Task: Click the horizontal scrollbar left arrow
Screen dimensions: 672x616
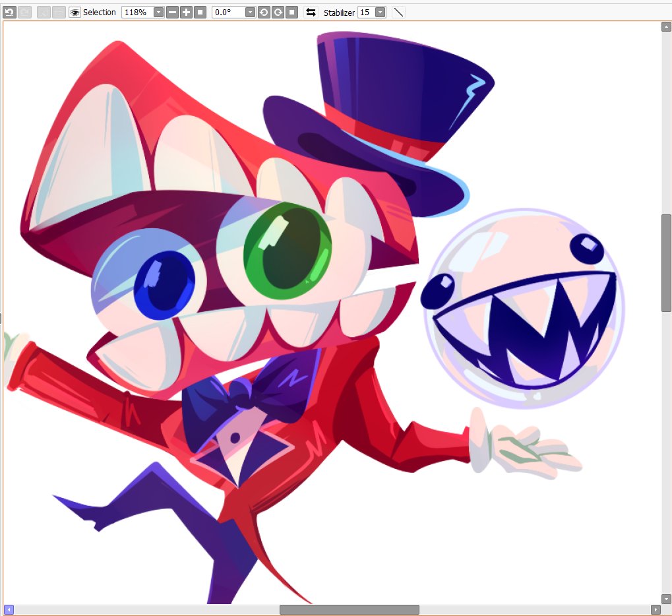Action: click(x=9, y=609)
